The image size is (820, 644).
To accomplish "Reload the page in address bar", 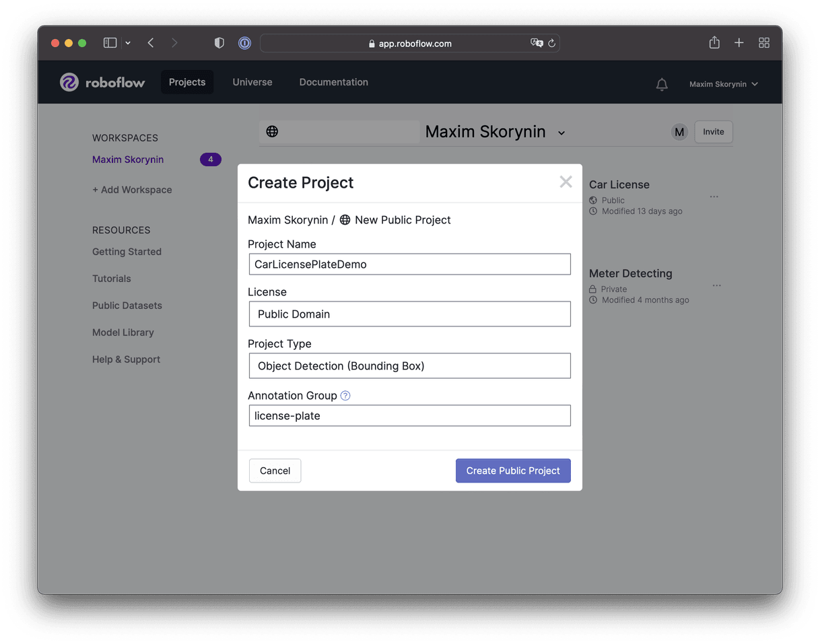I will click(551, 44).
